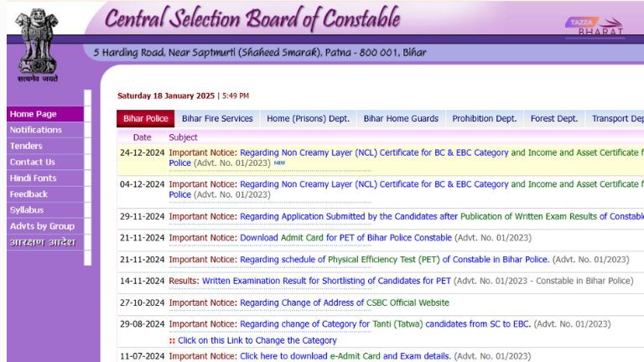This screenshot has width=644, height=362.
Task: Click the national emblem logo
Action: (x=37, y=45)
